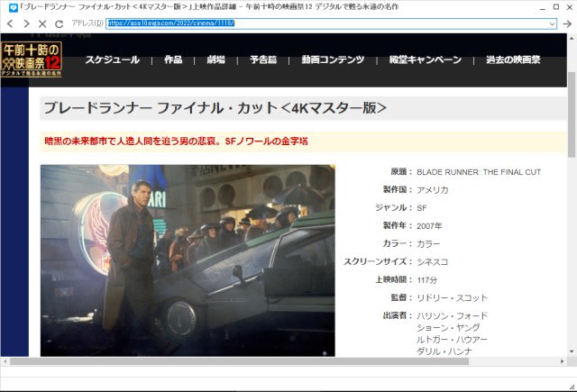Screen dimensions: 577x392
Task: Click cast name ダリル・ハンナ
Action: tap(444, 351)
